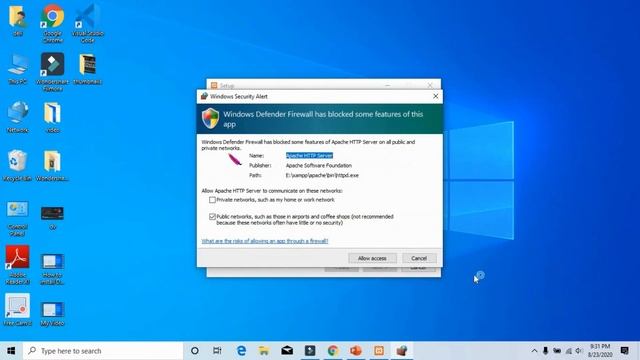Select Adobe Reader XI desktop shortcut
The height and width of the screenshot is (360, 640).
point(18,264)
